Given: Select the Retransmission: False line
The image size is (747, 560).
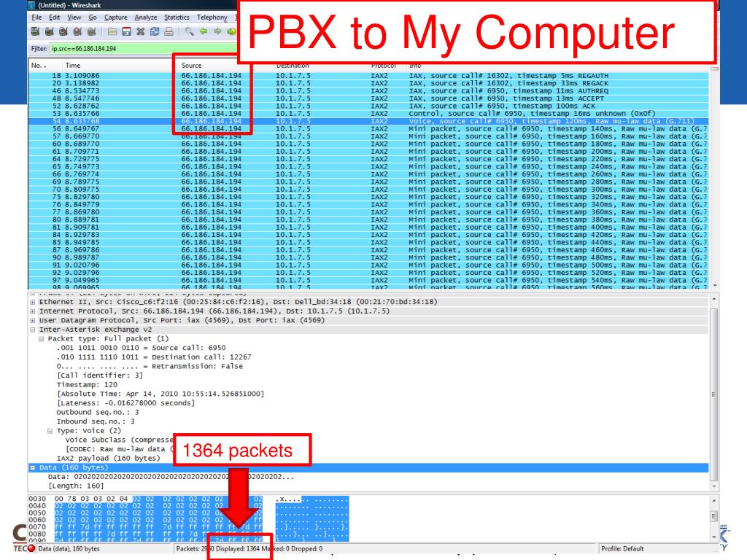Looking at the screenshot, I should tap(150, 366).
